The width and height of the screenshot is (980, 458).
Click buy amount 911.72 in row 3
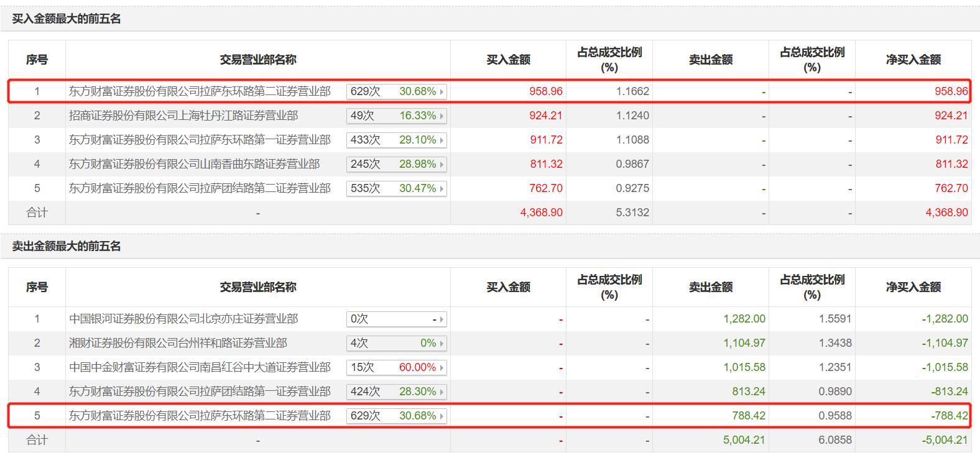[546, 140]
